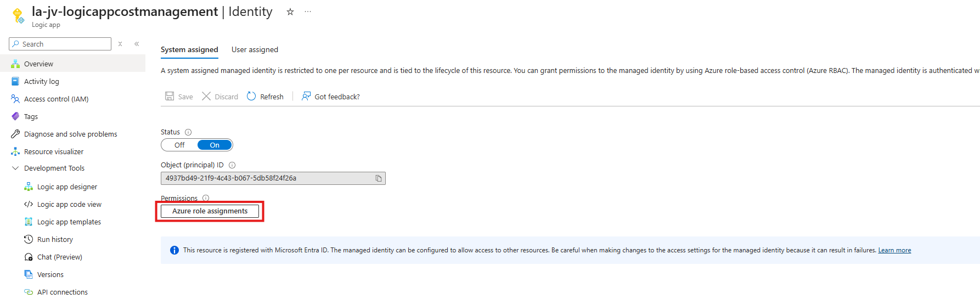This screenshot has width=980, height=299.
Task: Click the Logic app designer icon
Action: coord(29,187)
